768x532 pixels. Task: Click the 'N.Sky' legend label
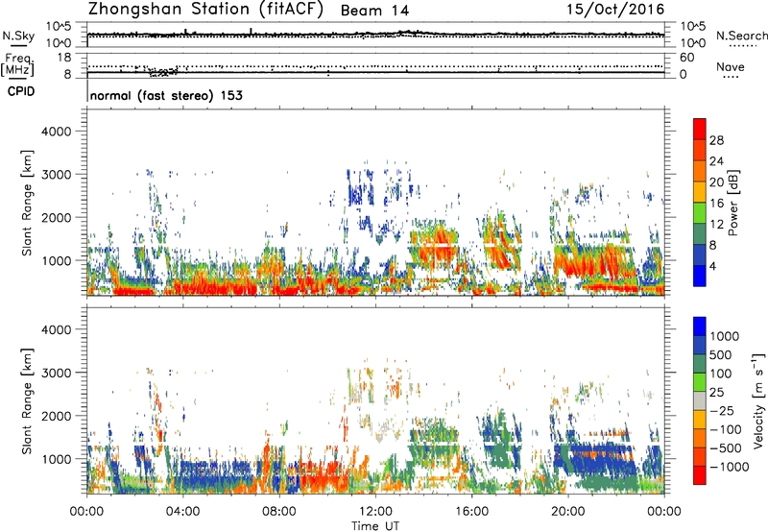tap(18, 36)
